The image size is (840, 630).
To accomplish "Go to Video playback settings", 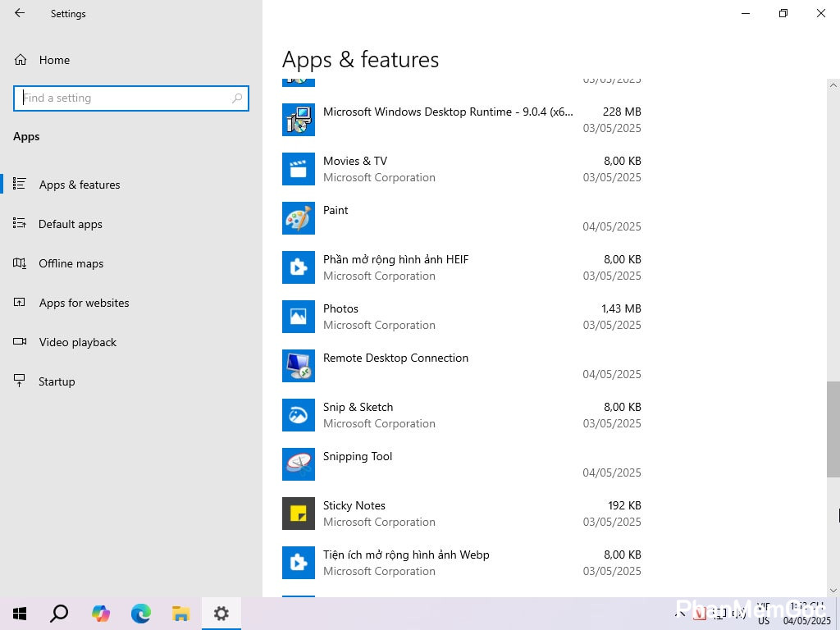I will click(78, 342).
